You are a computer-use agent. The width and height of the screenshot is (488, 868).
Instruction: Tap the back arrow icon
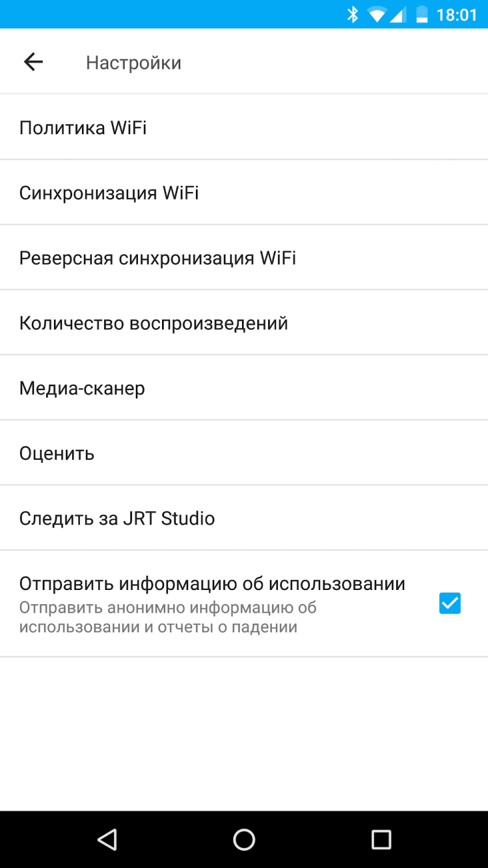tap(33, 62)
